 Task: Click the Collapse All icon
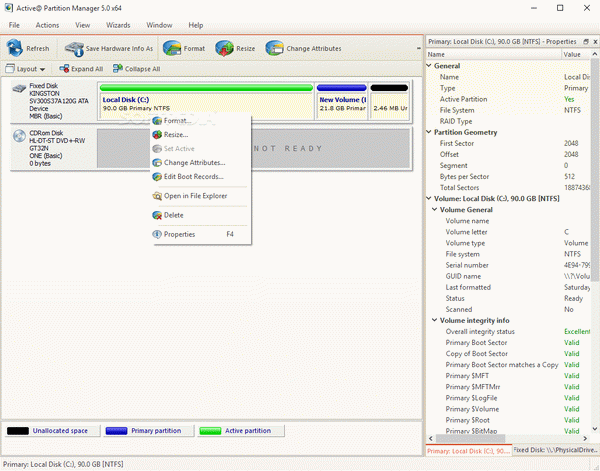(x=117, y=69)
